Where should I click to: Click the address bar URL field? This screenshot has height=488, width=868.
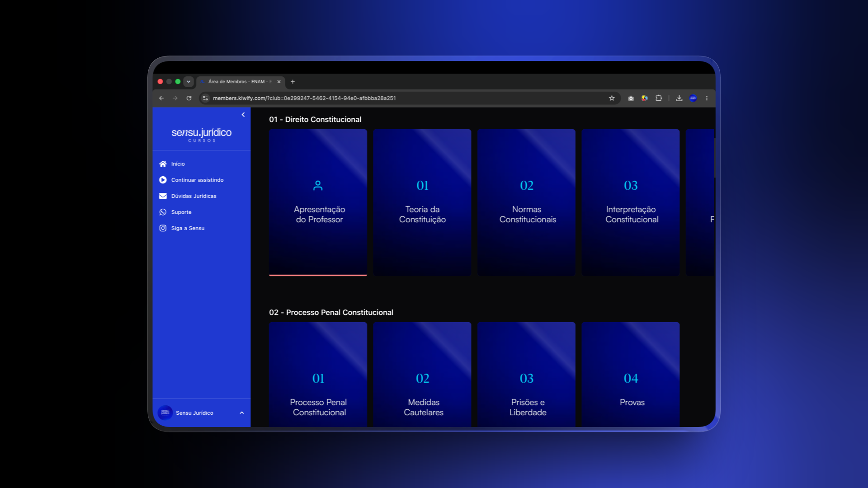(407, 98)
